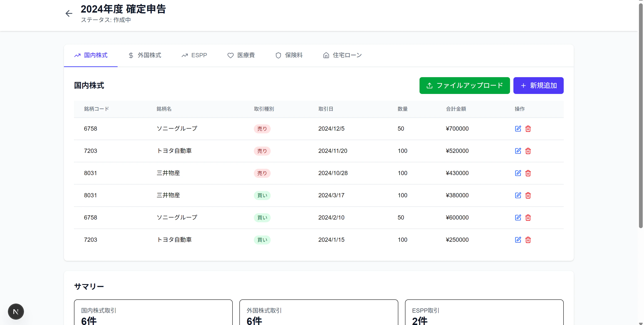This screenshot has height=325, width=644.
Task: Click the 銘柄名 column header
Action: (164, 109)
